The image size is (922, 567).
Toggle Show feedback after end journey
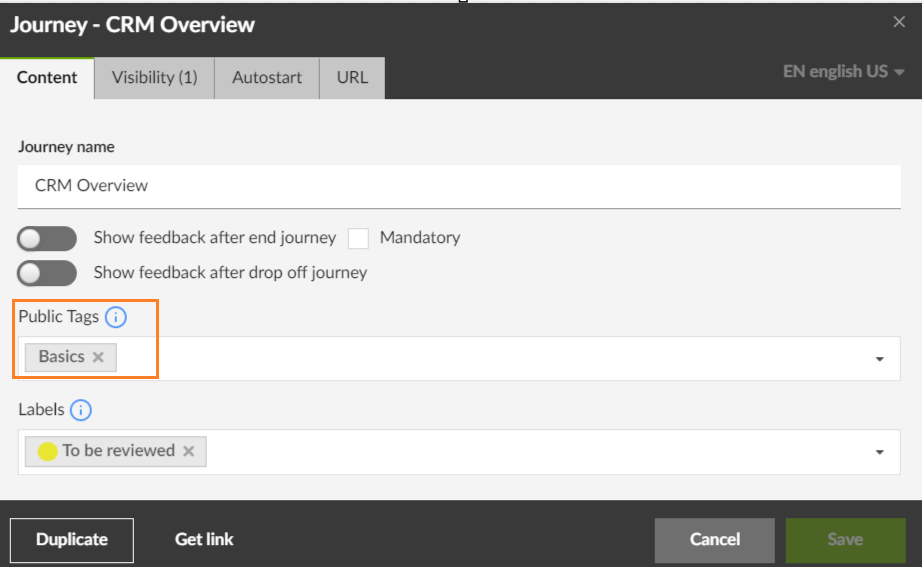point(47,238)
